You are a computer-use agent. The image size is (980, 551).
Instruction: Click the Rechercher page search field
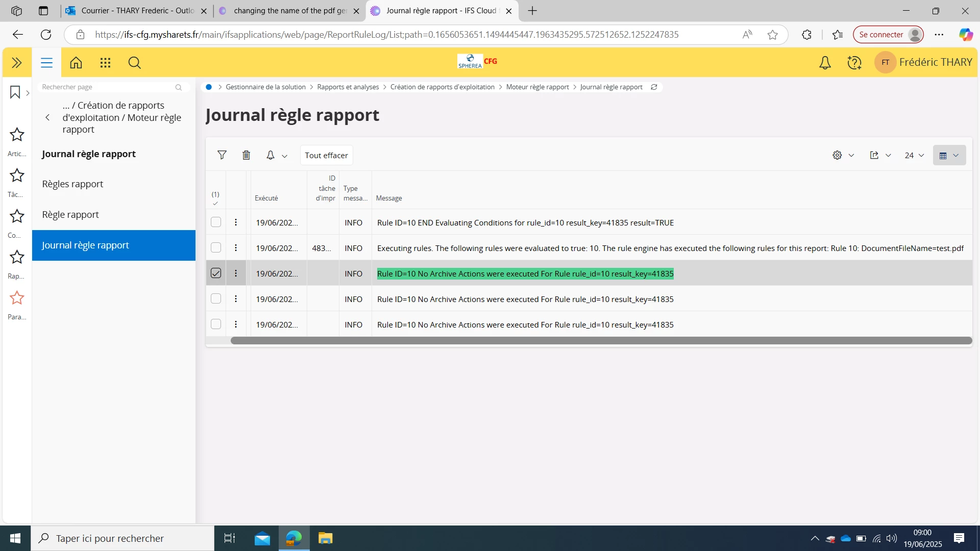(112, 87)
